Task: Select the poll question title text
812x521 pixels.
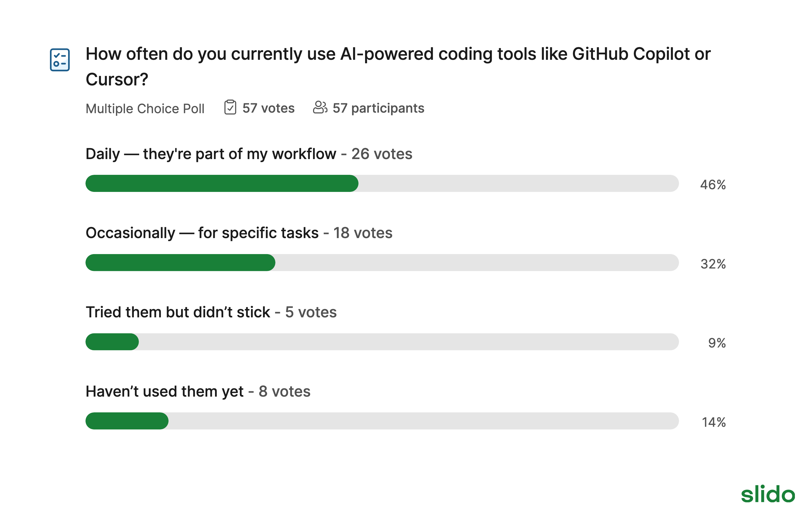Action: [398, 66]
